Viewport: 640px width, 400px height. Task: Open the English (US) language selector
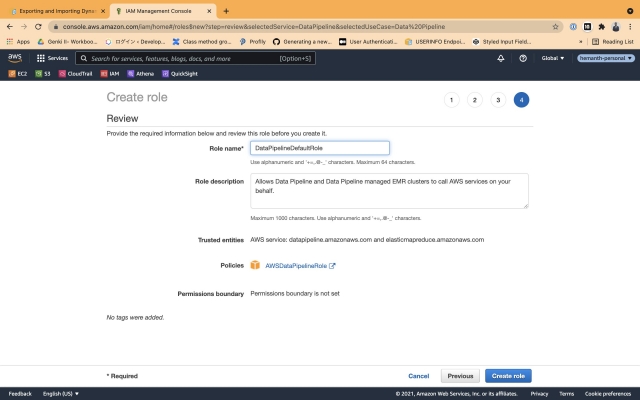click(x=61, y=394)
